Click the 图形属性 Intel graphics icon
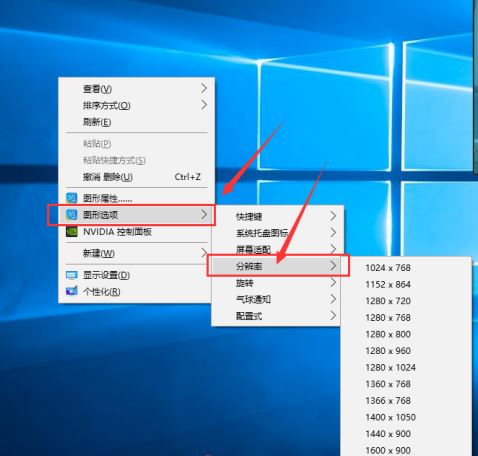The width and height of the screenshot is (478, 456). coord(71,198)
